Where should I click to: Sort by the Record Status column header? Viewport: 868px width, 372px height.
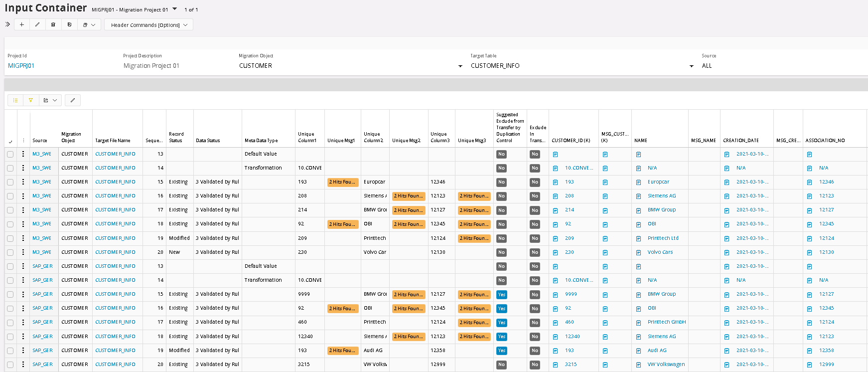tap(176, 137)
